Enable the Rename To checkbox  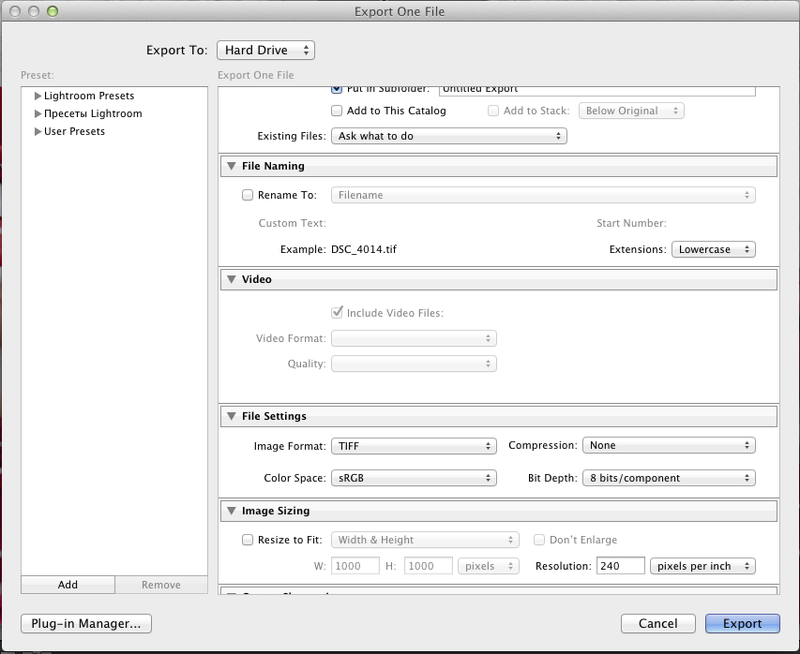[248, 196]
